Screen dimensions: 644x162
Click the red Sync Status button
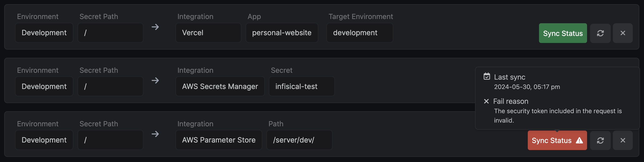pos(551,140)
